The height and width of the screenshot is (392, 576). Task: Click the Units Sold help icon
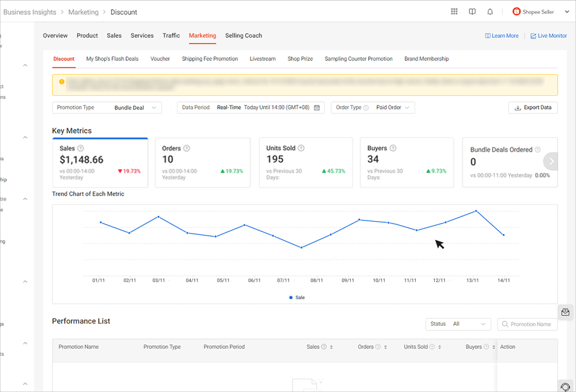301,149
